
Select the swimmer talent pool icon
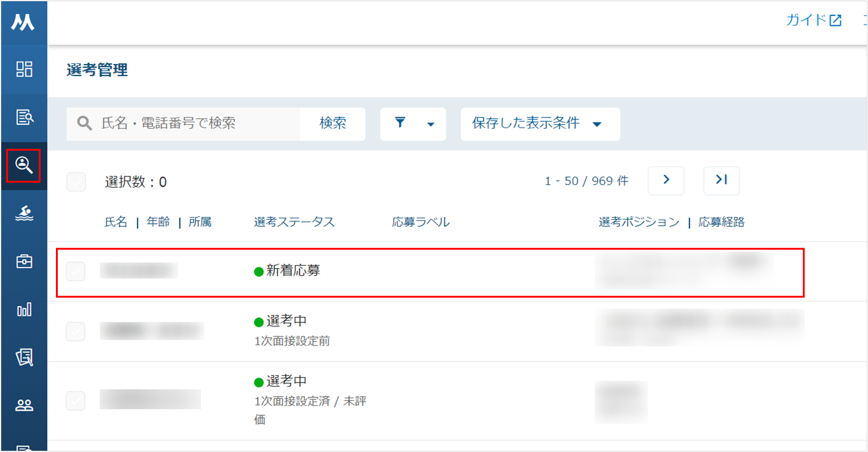pyautogui.click(x=24, y=213)
